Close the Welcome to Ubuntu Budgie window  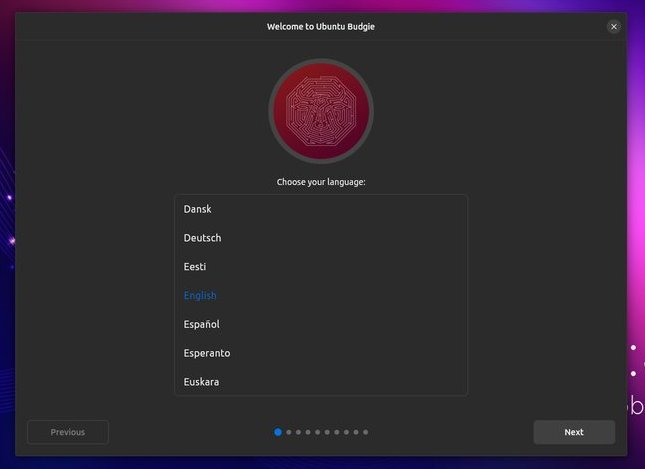613,27
